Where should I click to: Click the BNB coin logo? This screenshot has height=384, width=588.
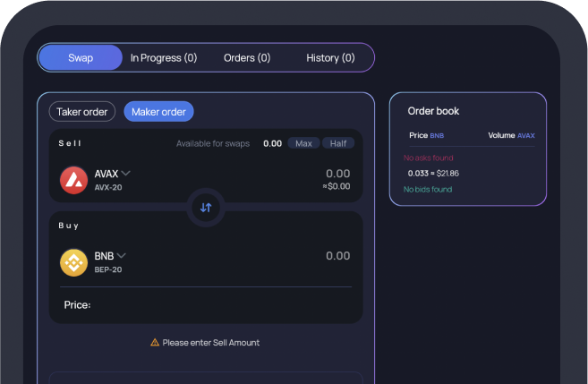74,262
